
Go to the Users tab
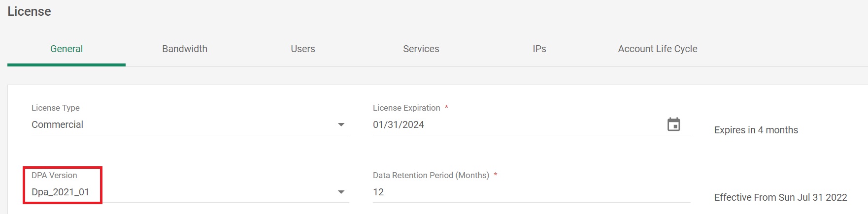[x=303, y=49]
